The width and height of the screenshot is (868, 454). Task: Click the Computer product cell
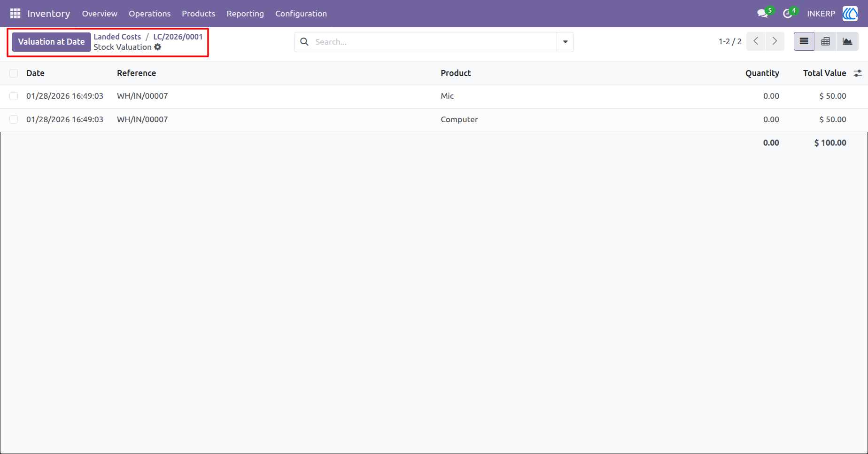coord(459,119)
